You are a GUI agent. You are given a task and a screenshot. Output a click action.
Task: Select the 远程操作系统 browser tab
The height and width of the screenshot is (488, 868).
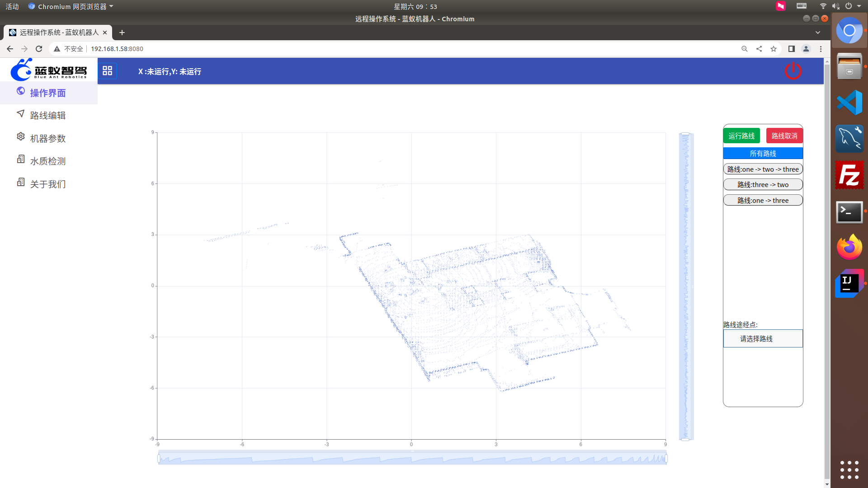coord(58,33)
